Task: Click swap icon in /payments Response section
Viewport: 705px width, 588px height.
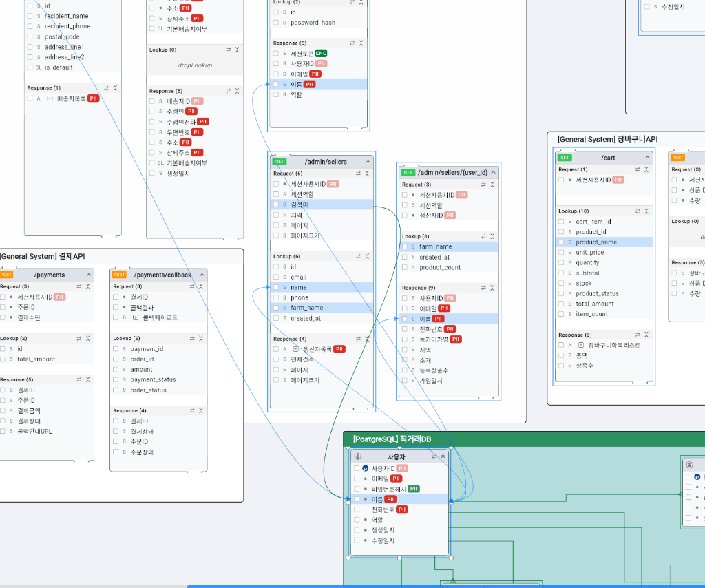Action: [79, 380]
